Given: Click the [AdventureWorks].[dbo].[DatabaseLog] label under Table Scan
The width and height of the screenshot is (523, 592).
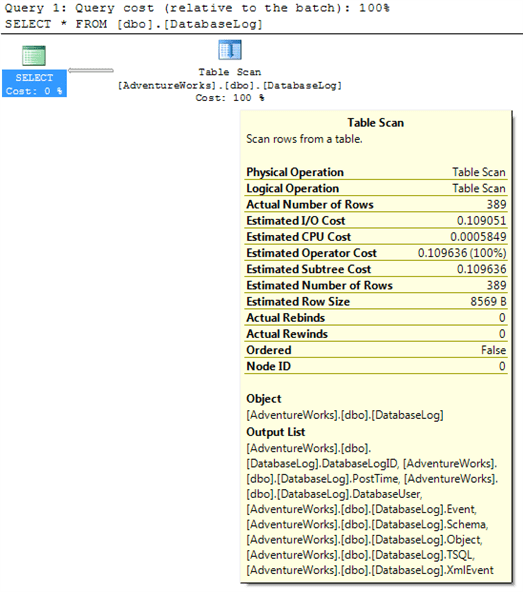Looking at the screenshot, I should 230,85.
